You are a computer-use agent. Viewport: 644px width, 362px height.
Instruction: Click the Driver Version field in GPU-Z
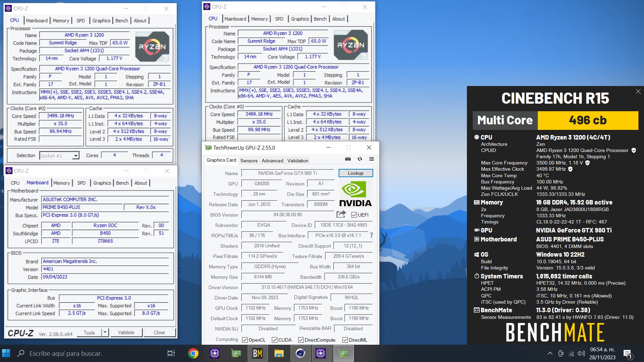[x=307, y=287]
